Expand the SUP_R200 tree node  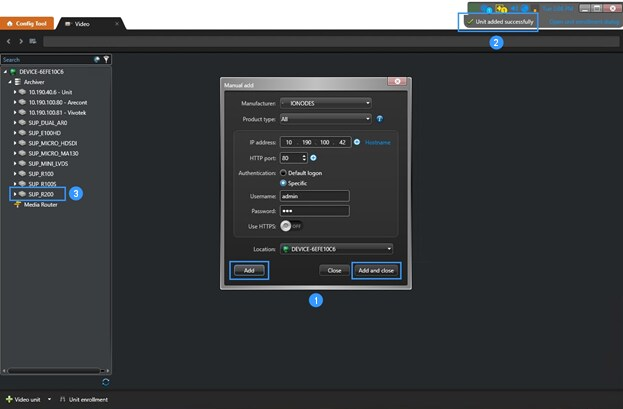[15, 194]
